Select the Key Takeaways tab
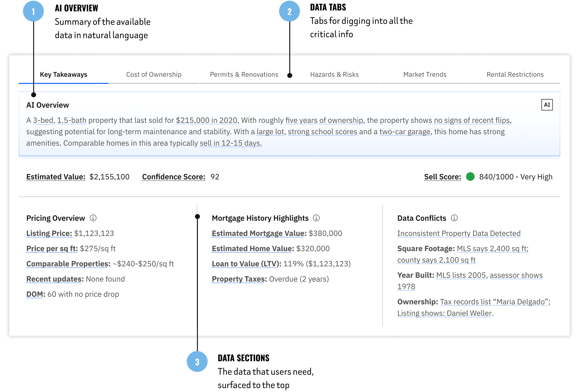 tap(63, 74)
